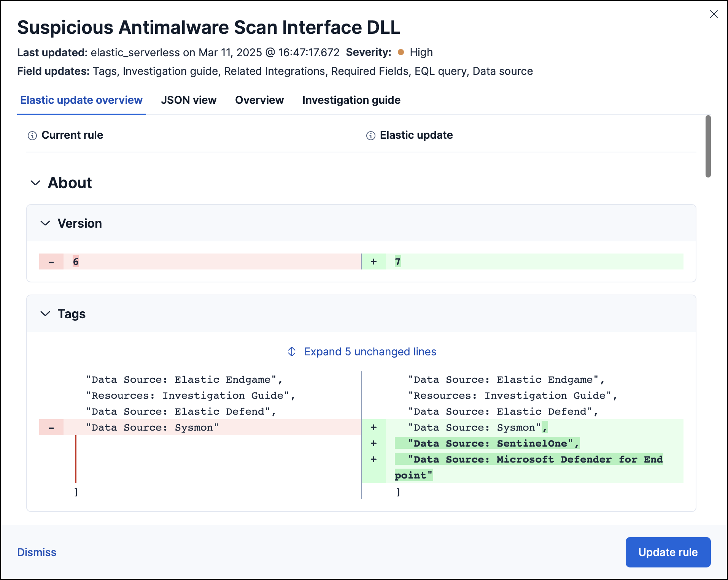Image resolution: width=728 pixels, height=580 pixels.
Task: Open the Investigation guide tab
Action: tap(351, 100)
